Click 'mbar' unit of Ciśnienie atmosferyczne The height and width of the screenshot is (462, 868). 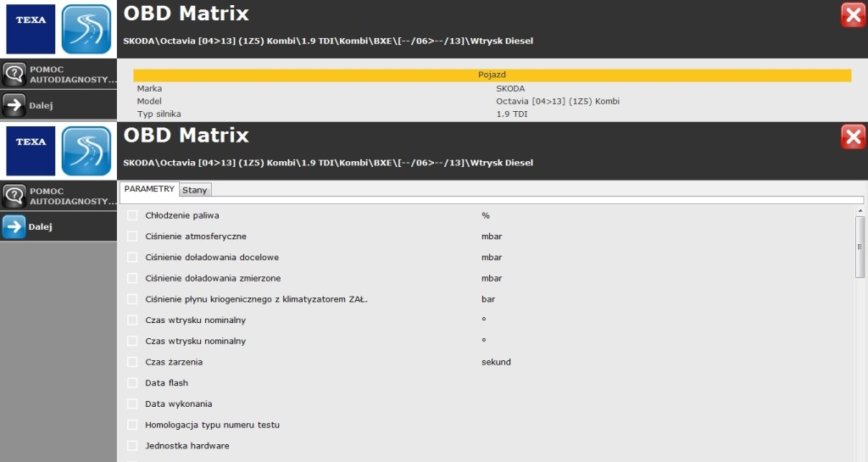492,237
